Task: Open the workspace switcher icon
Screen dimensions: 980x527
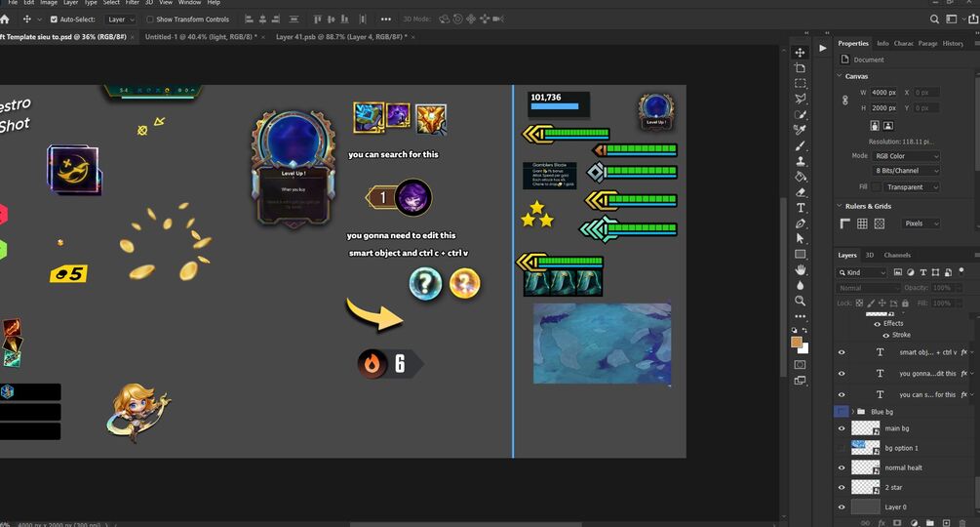Action: [x=952, y=20]
